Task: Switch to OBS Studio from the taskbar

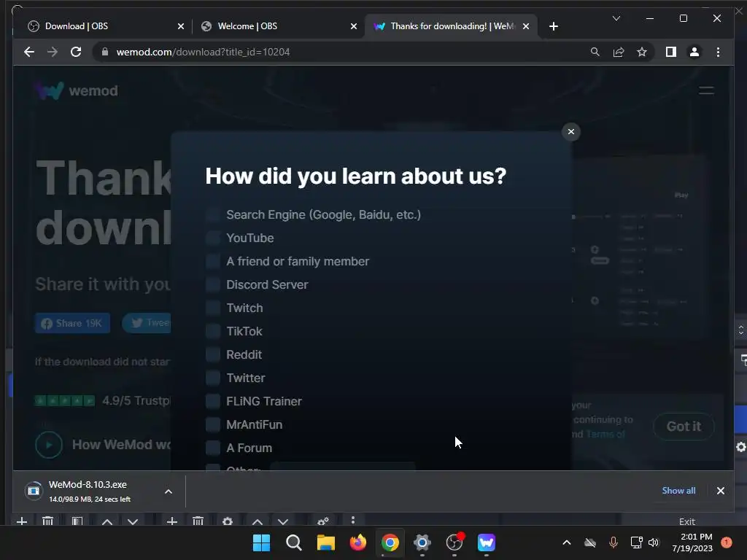Action: (454, 542)
